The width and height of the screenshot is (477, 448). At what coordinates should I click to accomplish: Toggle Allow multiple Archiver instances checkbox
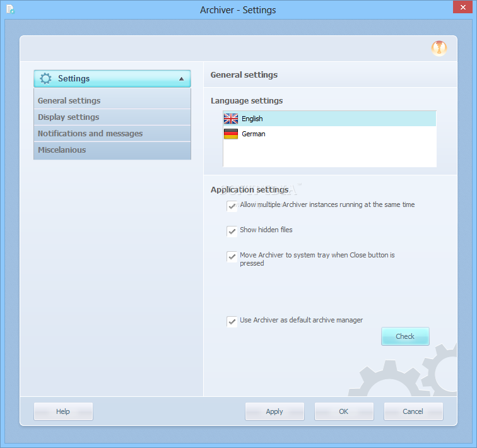point(232,206)
